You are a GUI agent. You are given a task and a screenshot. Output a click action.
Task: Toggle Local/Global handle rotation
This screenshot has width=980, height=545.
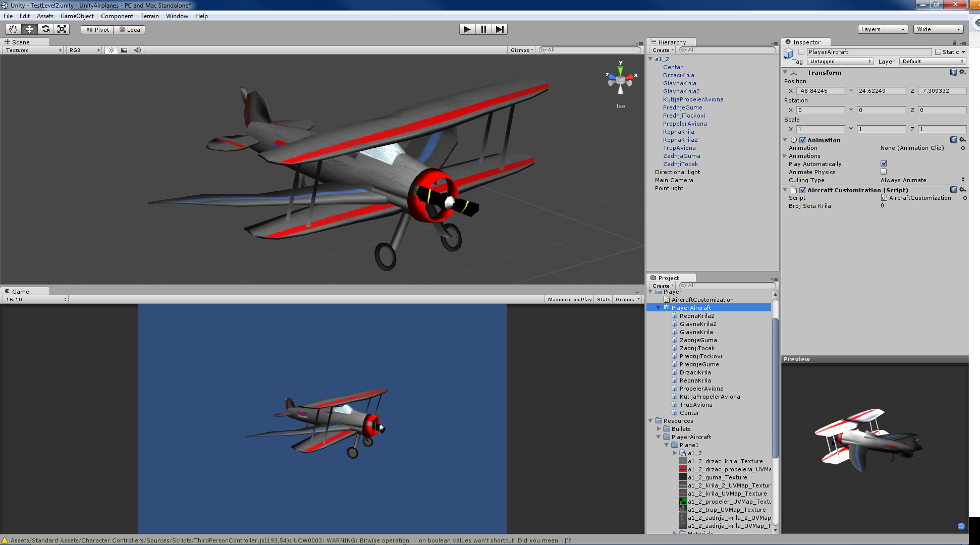tap(130, 30)
